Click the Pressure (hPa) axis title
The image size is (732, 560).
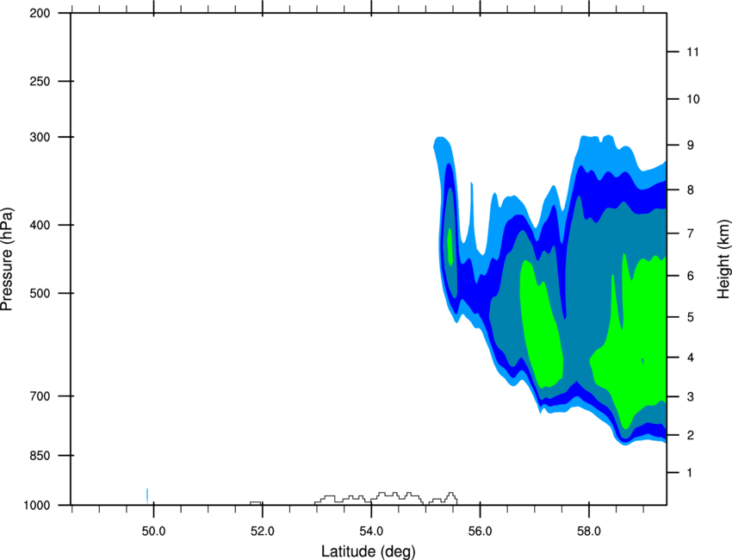pos(7,259)
